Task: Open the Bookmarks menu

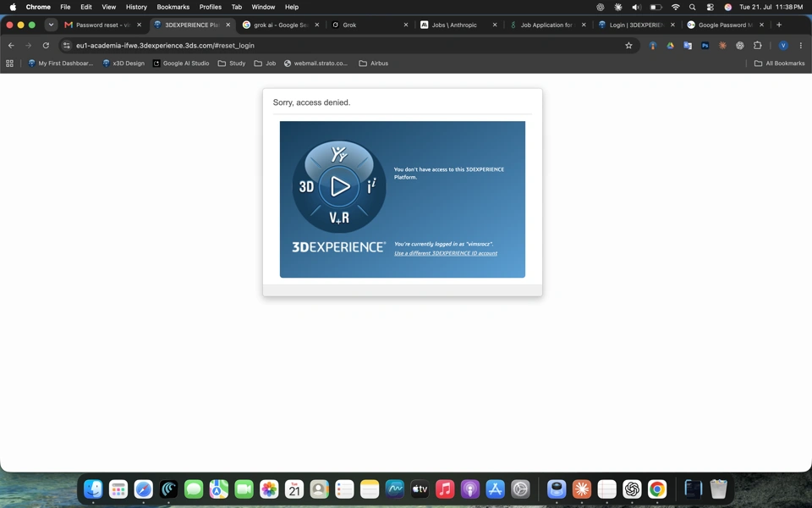Action: (173, 8)
